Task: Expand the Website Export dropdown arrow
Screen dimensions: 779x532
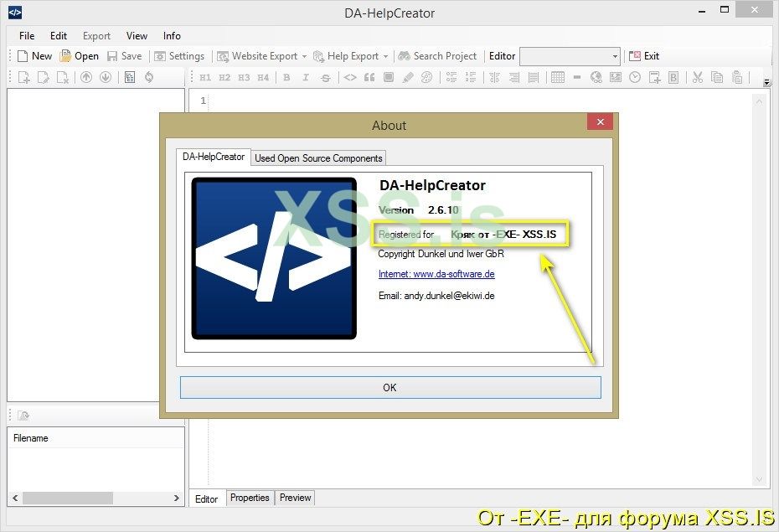Action: point(305,56)
